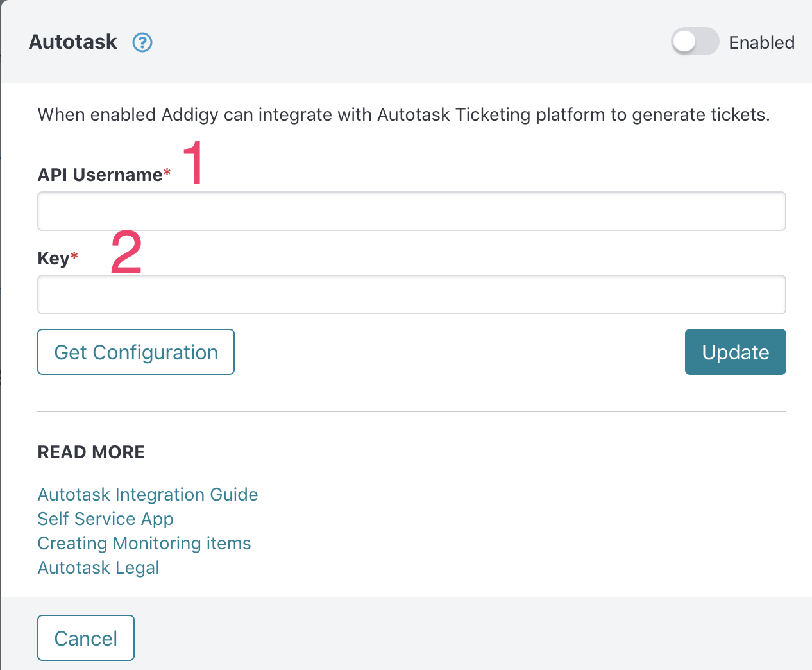Select the READ MORE section heading
The image size is (812, 670).
[x=90, y=452]
